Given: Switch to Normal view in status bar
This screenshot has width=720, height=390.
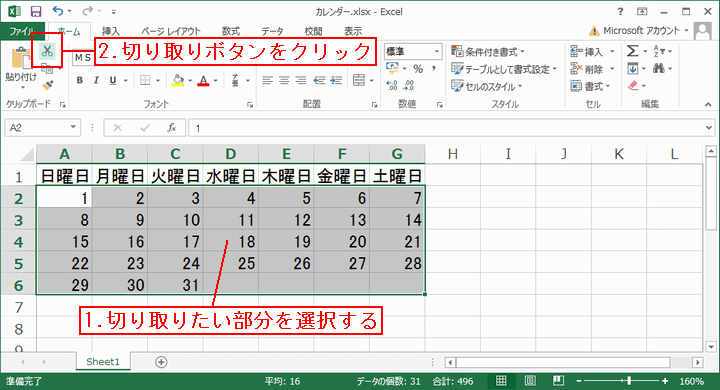Looking at the screenshot, I should pos(501,381).
